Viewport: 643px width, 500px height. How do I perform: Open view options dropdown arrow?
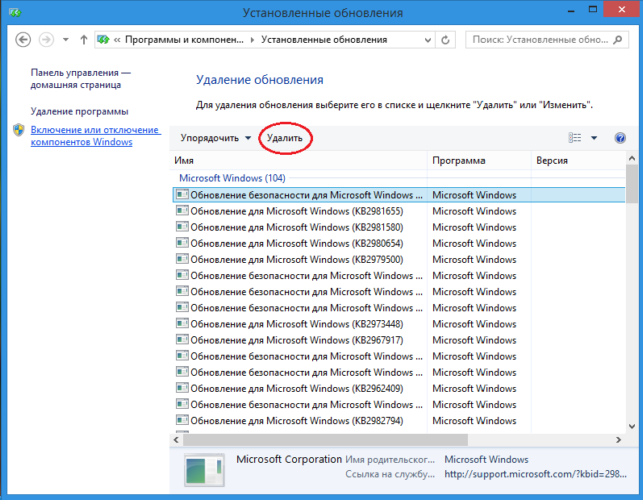(x=594, y=138)
